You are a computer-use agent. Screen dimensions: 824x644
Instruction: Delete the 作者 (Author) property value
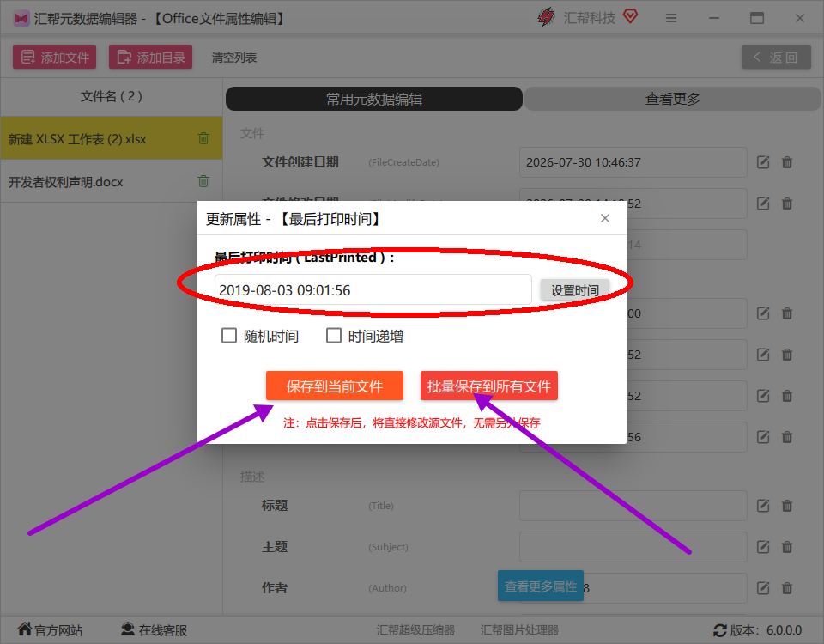(x=787, y=587)
